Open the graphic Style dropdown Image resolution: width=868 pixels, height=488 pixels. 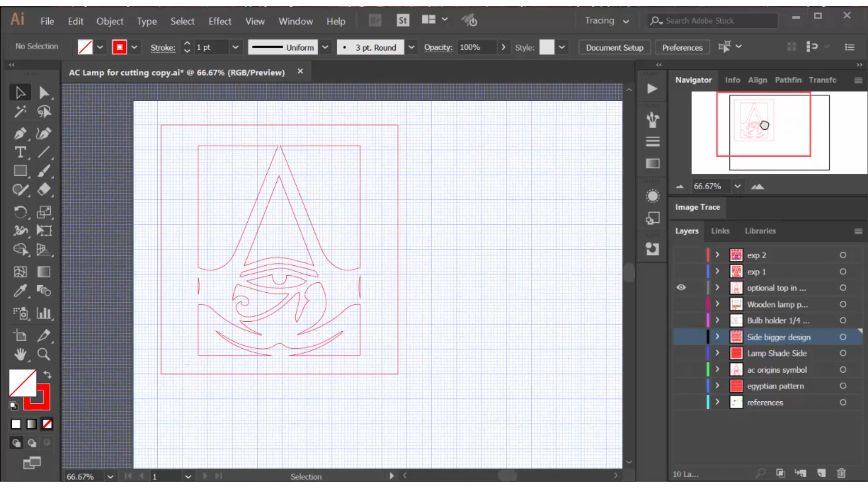tap(561, 47)
